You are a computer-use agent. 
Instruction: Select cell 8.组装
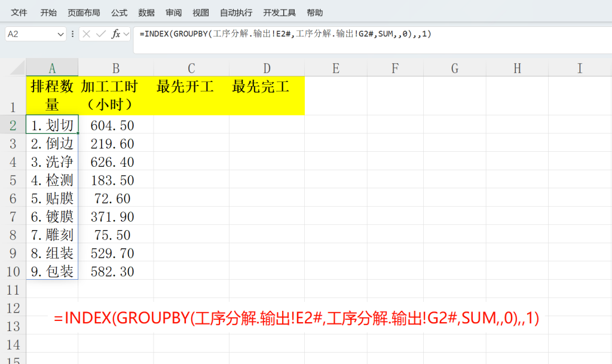[52, 252]
